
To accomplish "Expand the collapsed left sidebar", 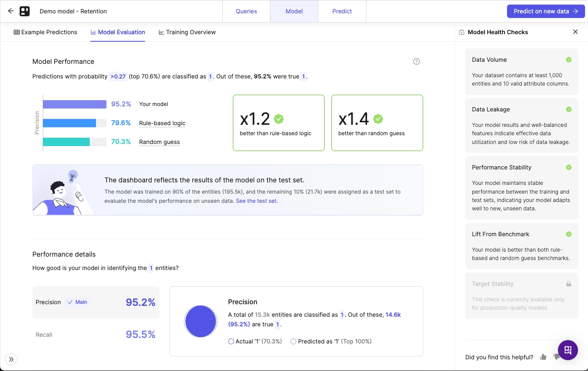I will tap(11, 359).
